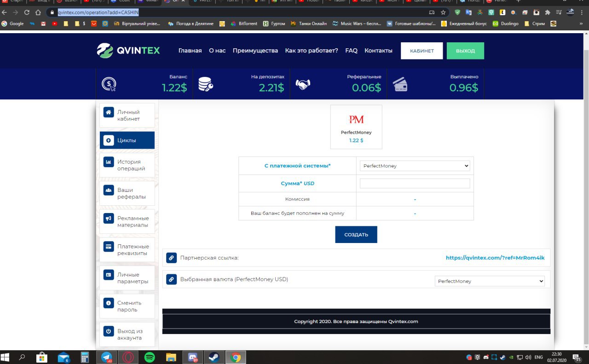Open Личный кабинет in the sidebar
589x364 pixels.
[x=127, y=116]
